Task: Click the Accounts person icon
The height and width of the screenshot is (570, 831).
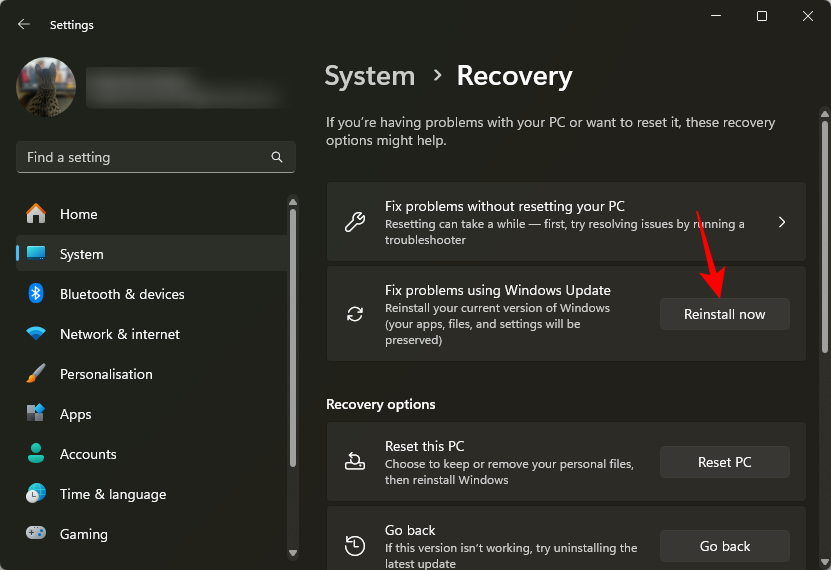Action: tap(36, 454)
